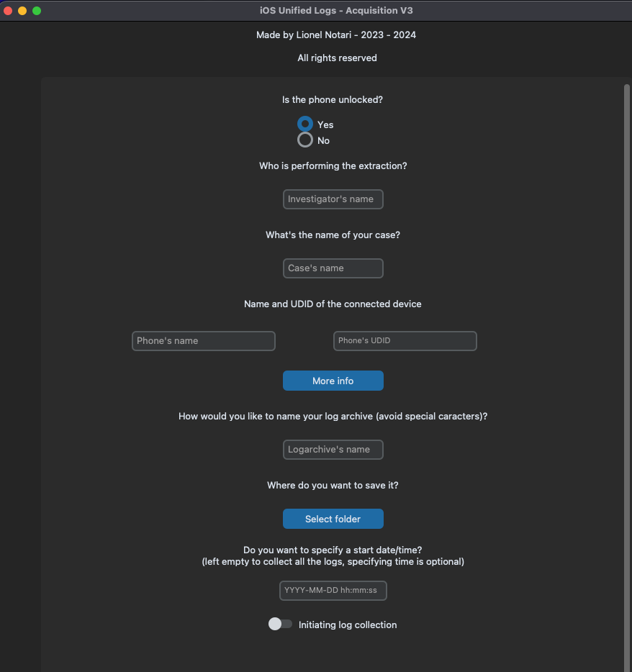Click 'Who is performing the extraction?' text
The height and width of the screenshot is (672, 632).
point(333,166)
